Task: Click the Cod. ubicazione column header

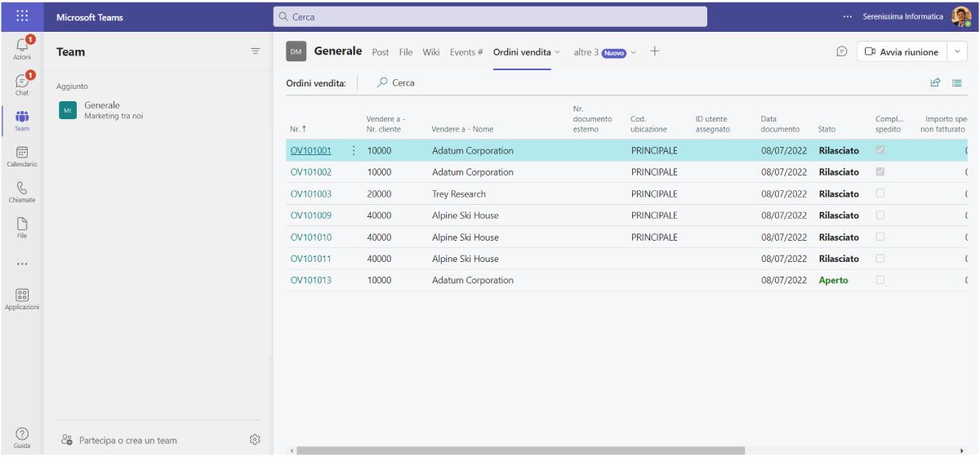Action: click(648, 124)
